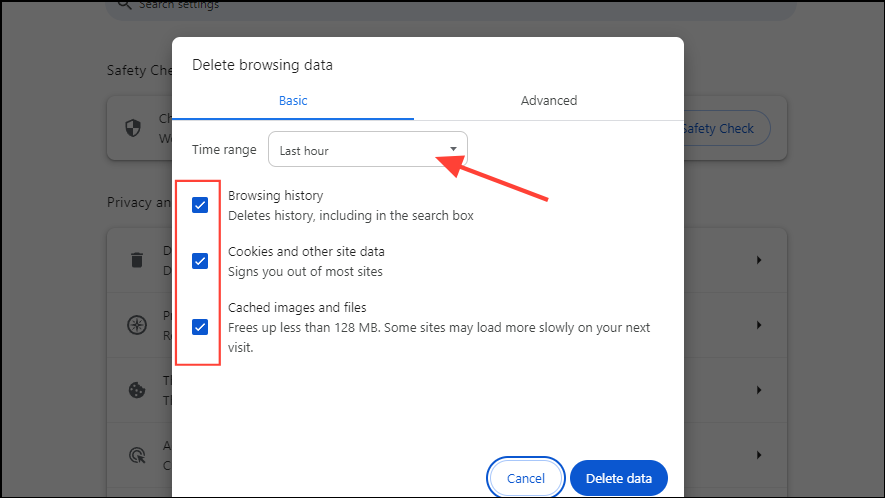Click the Delete data button
Image resolution: width=885 pixels, height=498 pixels.
tap(619, 478)
